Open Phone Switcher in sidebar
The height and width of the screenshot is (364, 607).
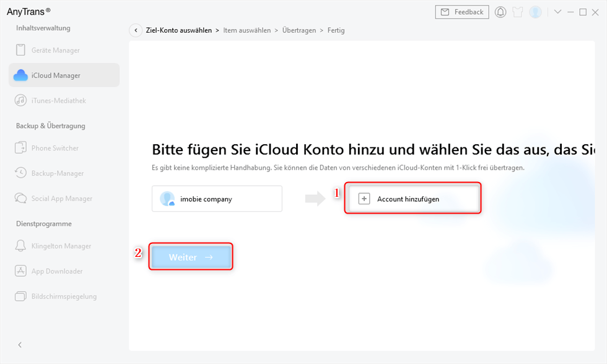click(x=64, y=148)
